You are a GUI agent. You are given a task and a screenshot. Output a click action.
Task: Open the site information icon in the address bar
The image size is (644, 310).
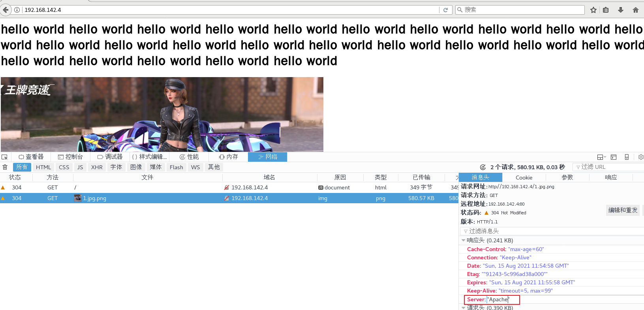point(17,10)
